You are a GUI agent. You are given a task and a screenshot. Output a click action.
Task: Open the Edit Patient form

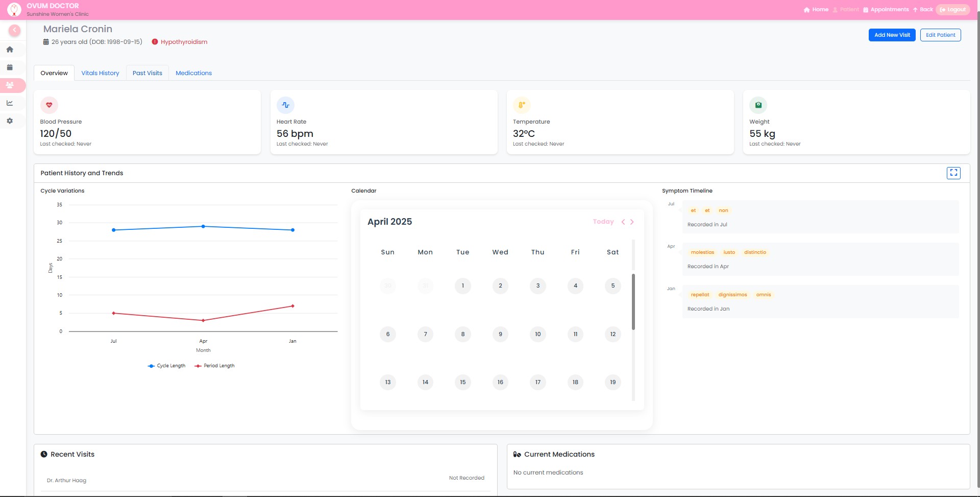click(940, 35)
